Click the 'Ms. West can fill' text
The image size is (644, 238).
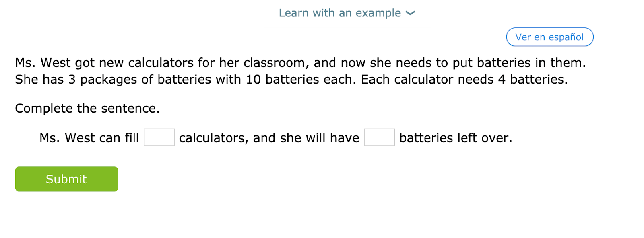point(89,138)
